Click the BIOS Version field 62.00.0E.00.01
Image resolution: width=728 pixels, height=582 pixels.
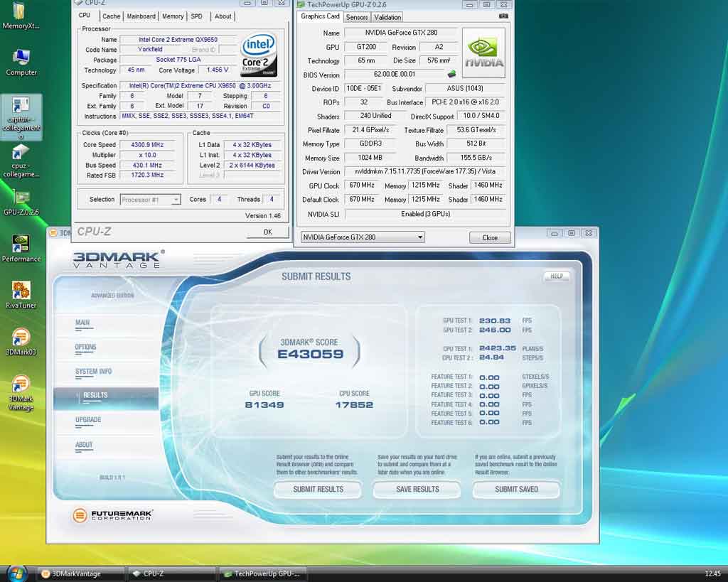394,74
